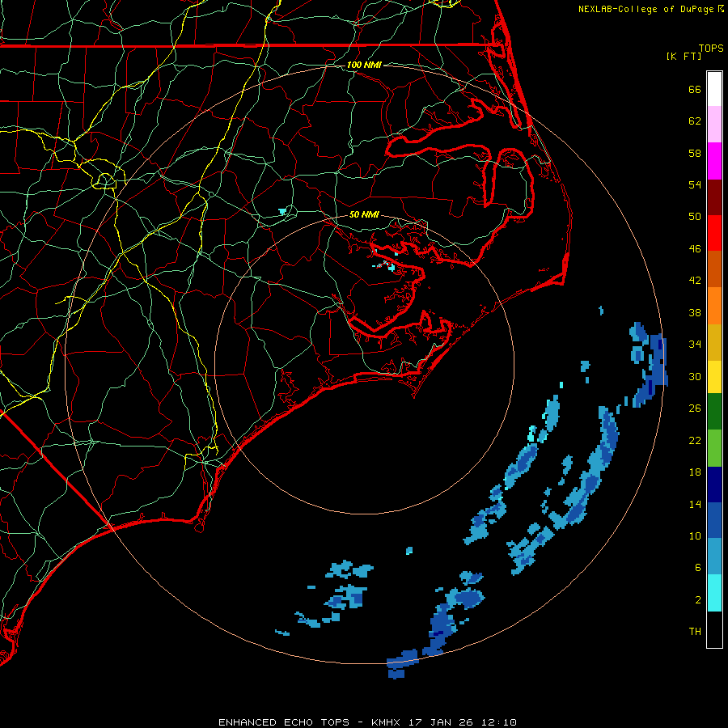
Task: Click the legend value 30
Action: (695, 376)
